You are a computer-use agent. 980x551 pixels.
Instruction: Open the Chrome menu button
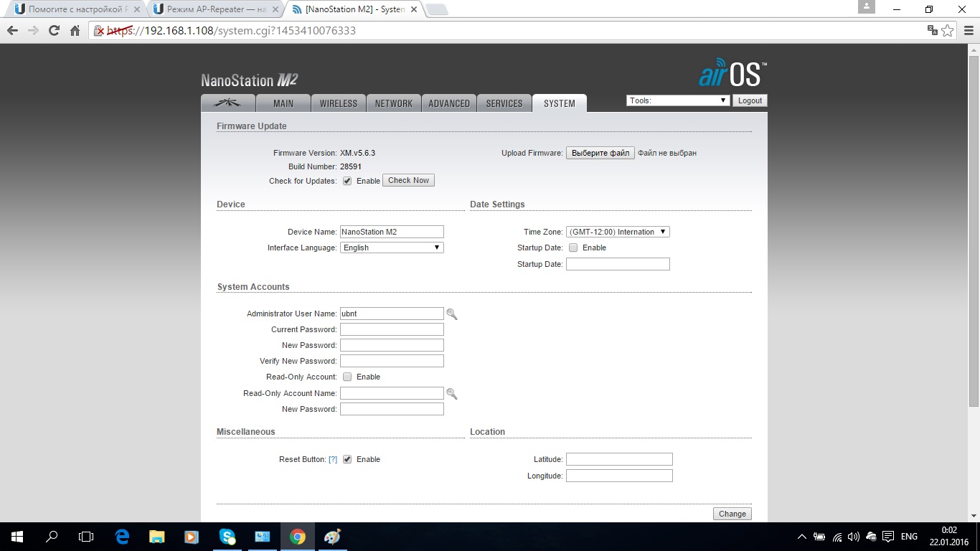[x=968, y=31]
